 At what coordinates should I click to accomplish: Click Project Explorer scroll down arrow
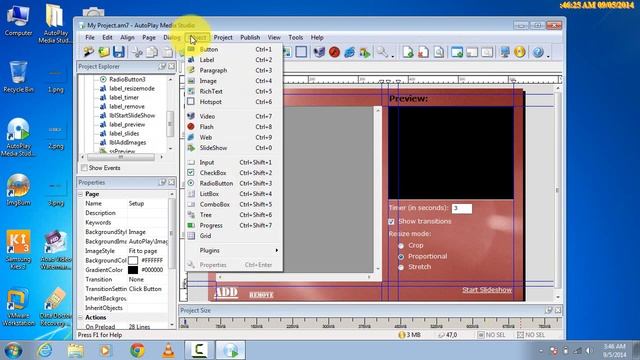(x=170, y=149)
